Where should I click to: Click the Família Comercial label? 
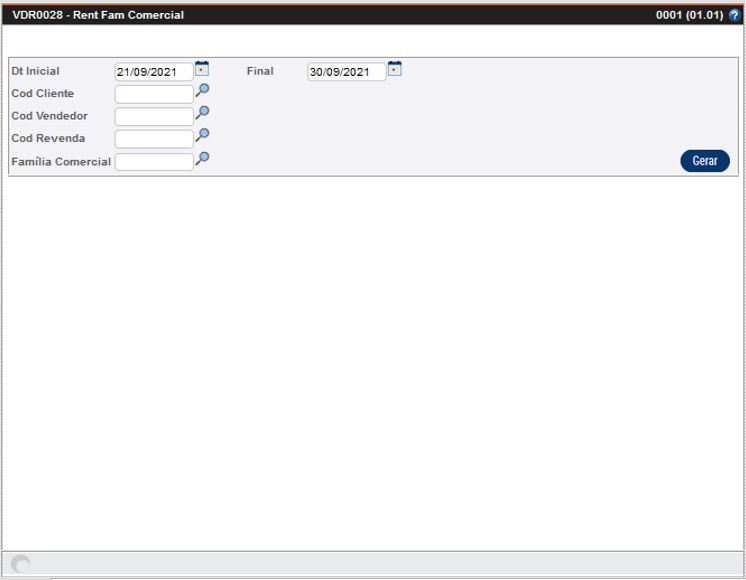pos(61,162)
